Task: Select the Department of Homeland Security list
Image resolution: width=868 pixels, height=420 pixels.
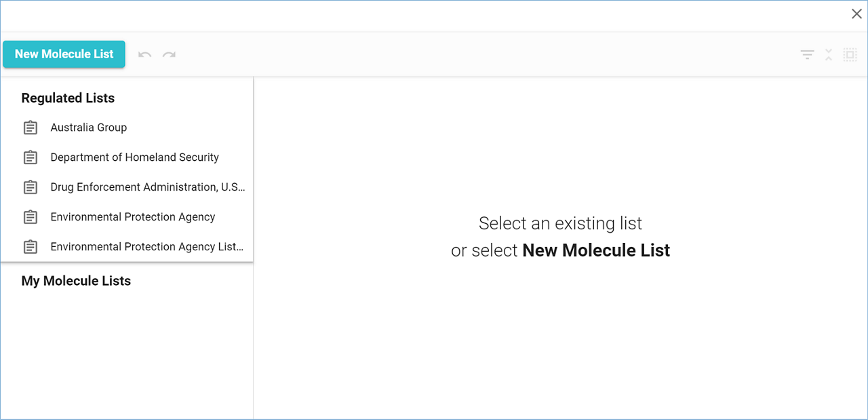Action: (x=134, y=157)
